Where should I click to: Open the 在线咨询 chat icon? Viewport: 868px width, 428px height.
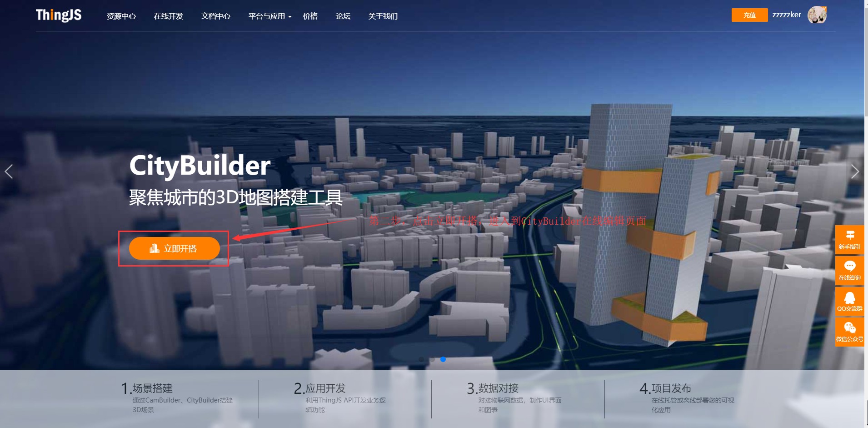point(849,270)
